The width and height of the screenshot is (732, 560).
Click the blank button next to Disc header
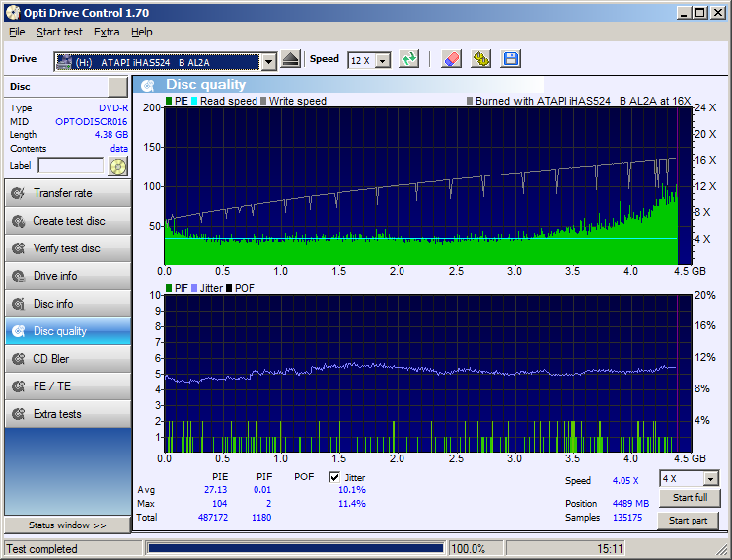pos(117,87)
